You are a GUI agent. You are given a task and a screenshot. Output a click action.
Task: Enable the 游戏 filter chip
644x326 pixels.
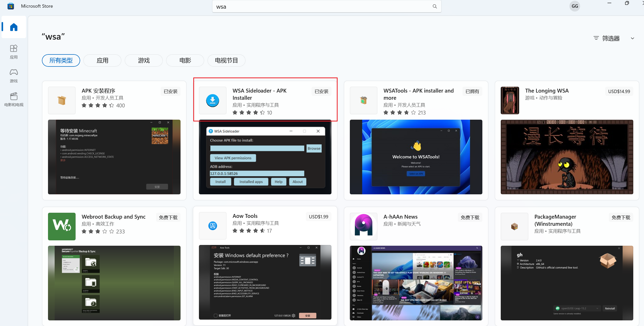point(144,60)
